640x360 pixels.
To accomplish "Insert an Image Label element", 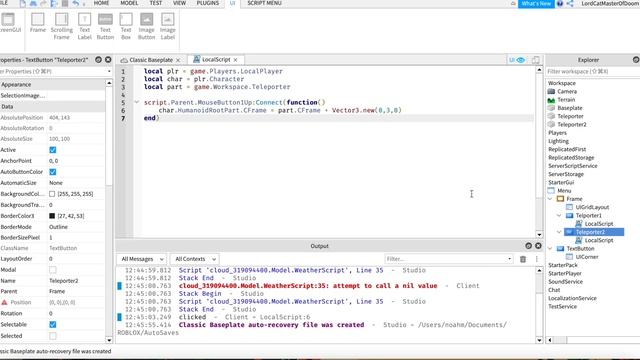I will tap(167, 26).
